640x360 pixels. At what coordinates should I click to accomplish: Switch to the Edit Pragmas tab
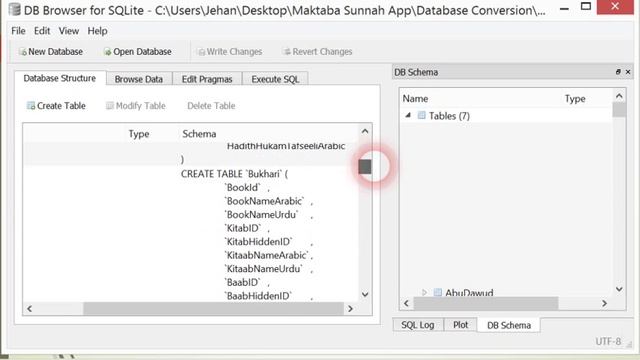click(207, 79)
